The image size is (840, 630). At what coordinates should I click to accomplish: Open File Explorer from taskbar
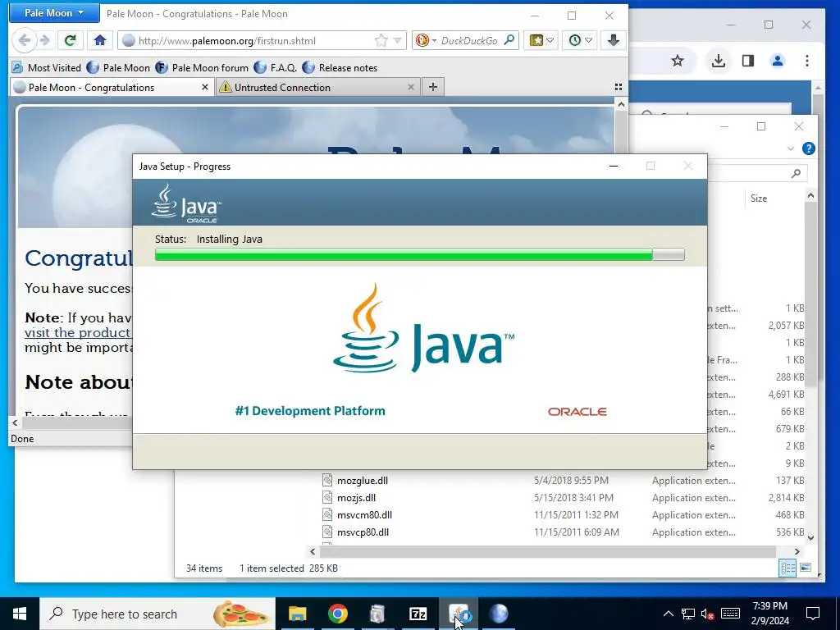(x=297, y=614)
